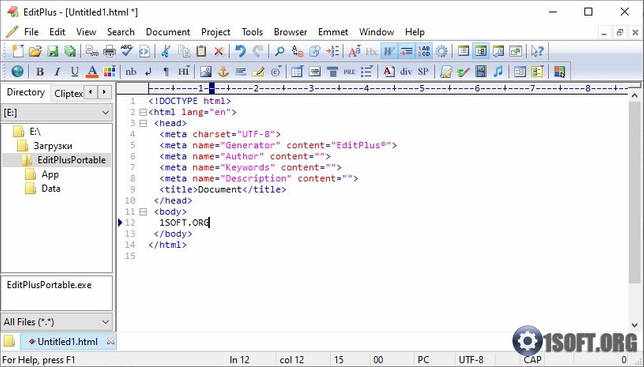
Task: Click the PRE preformatted text icon
Action: click(349, 71)
